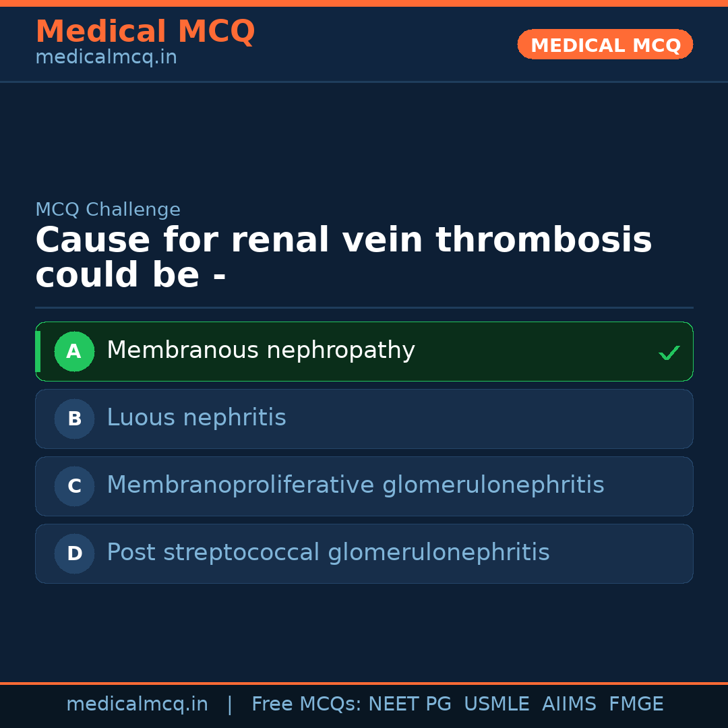The width and height of the screenshot is (728, 728).
Task: Click the MCQ Challenge label
Action: pyautogui.click(x=108, y=210)
